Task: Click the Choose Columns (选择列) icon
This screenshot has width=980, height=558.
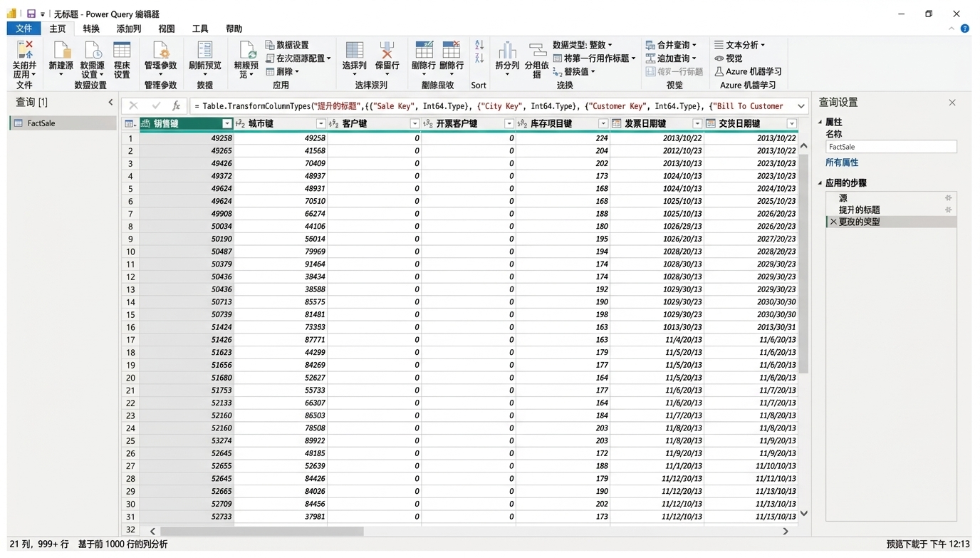Action: tap(354, 50)
